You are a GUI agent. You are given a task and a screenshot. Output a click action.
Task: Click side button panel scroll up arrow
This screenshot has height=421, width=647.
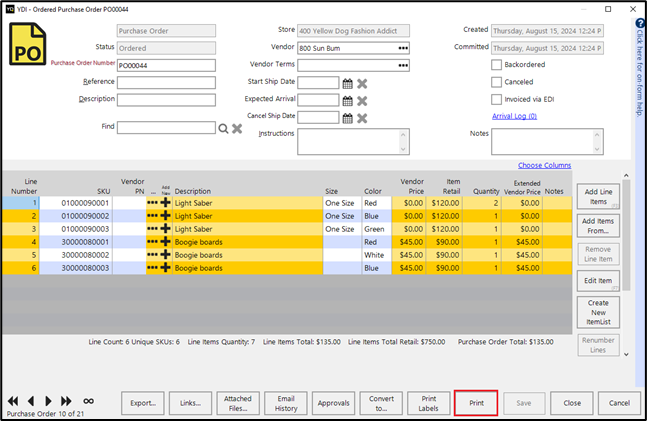[626, 175]
